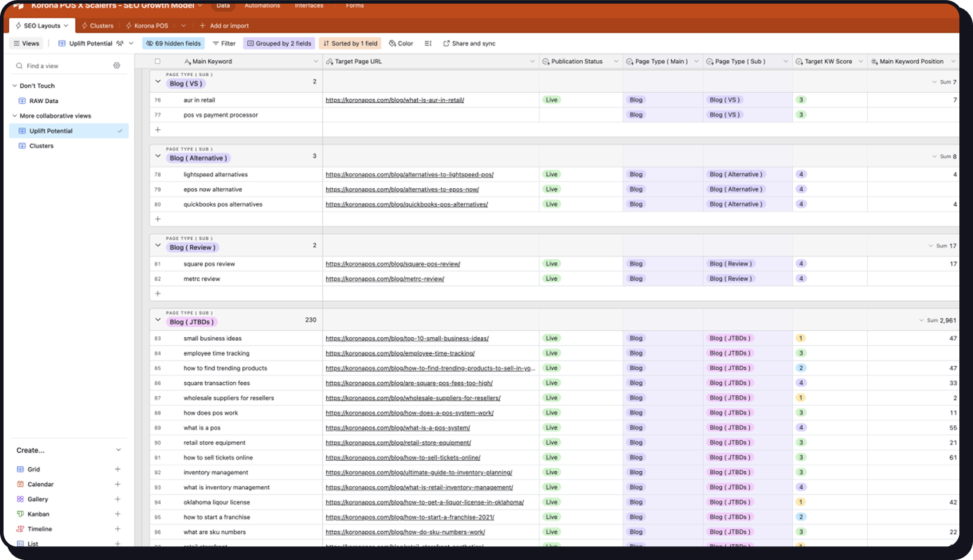
Task: Open the Uplift Potential view name dropdown
Action: 131,43
